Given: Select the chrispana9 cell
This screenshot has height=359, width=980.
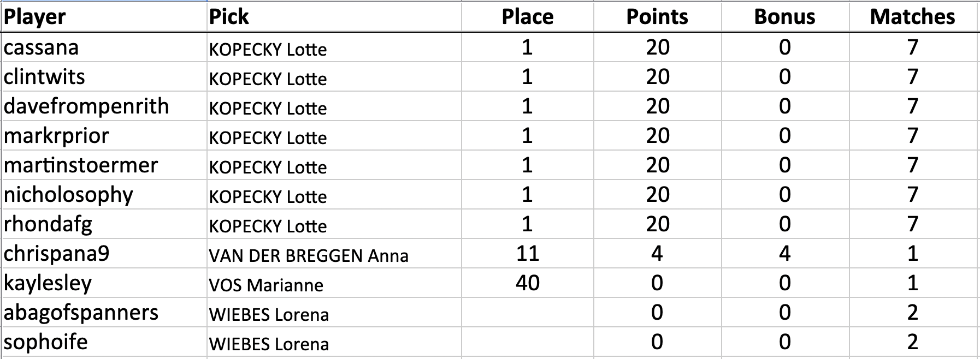Looking at the screenshot, I should tap(104, 254).
